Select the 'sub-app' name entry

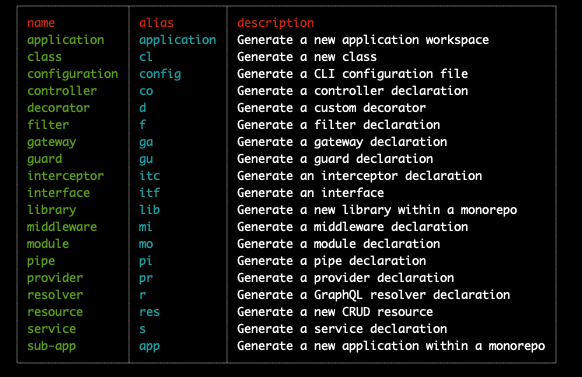(x=52, y=346)
